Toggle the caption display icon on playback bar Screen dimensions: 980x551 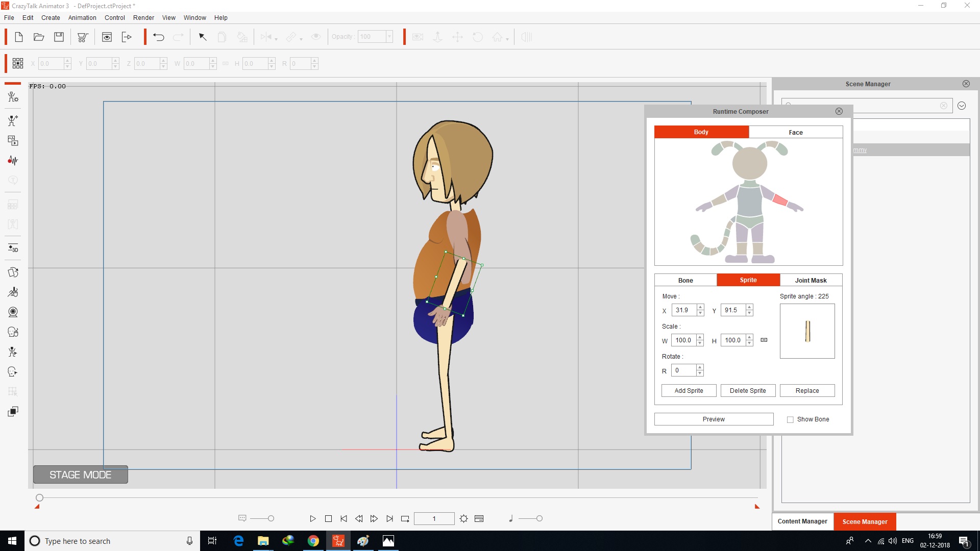click(x=242, y=518)
